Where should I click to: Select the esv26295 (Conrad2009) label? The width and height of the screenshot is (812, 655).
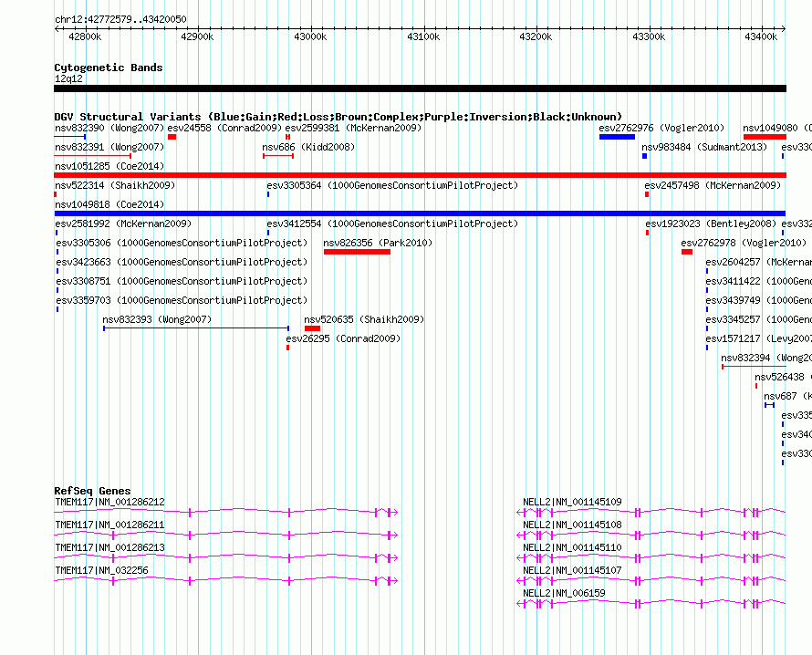[343, 338]
